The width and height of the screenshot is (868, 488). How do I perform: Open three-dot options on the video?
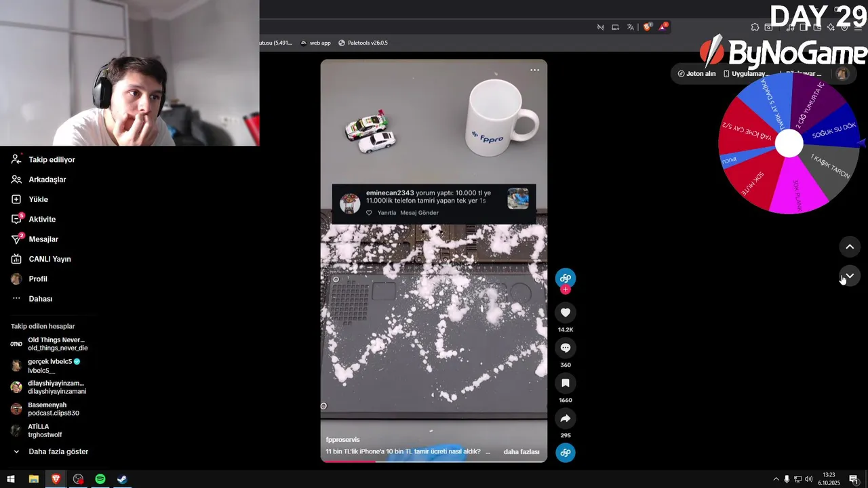click(x=534, y=70)
